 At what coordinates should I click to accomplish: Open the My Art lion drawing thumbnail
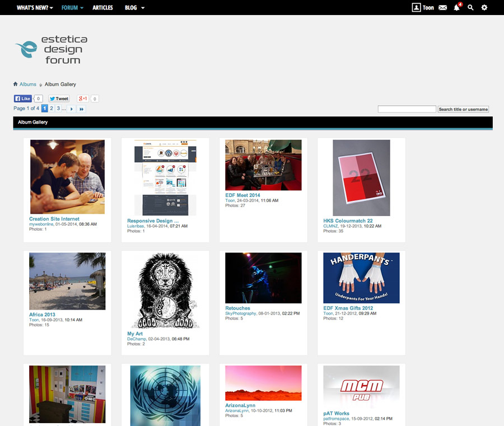point(165,291)
